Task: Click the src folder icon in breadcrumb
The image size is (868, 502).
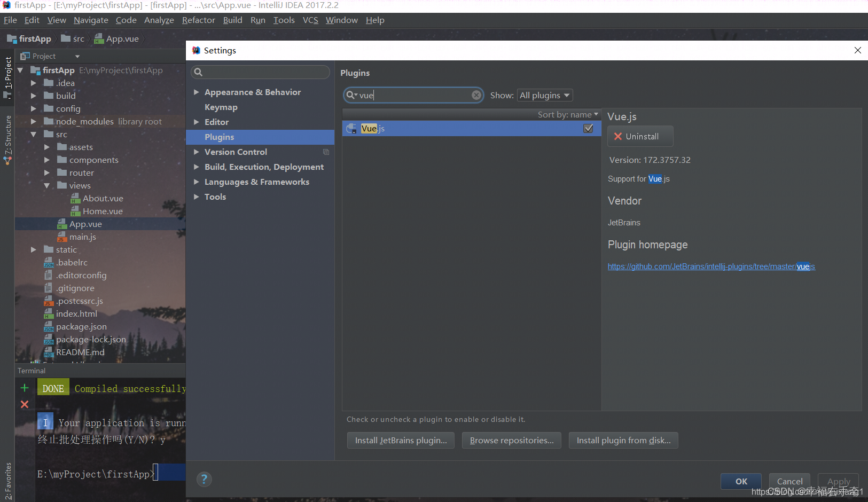Action: coord(66,38)
